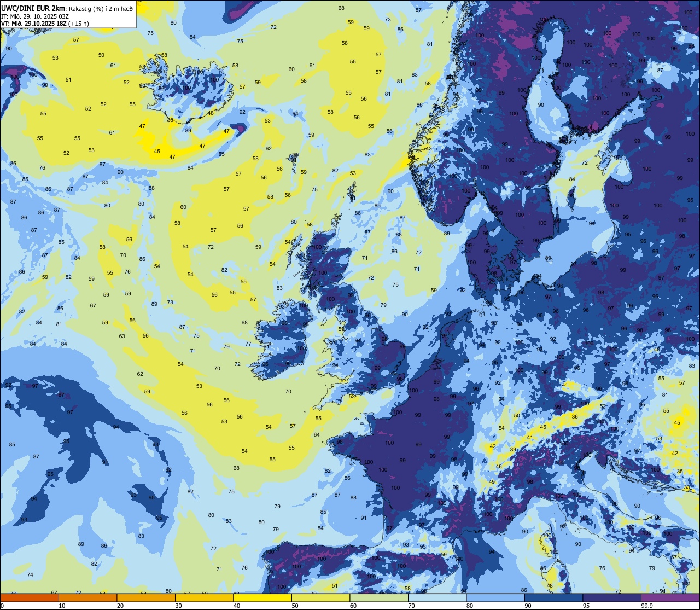
Task: Click the humidity value '46' on the map
Action: coord(499,467)
